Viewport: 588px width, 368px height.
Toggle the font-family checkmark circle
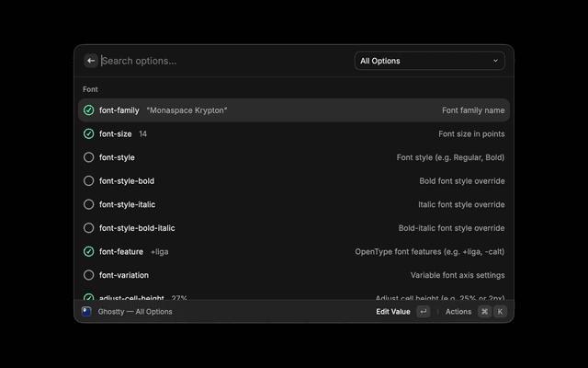(x=89, y=110)
